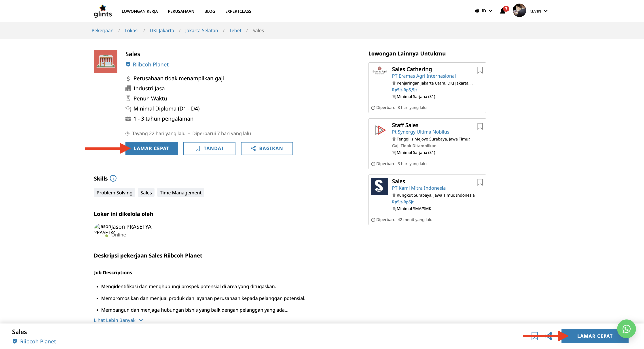The height and width of the screenshot is (349, 644).
Task: Click Jason PRASETYA recruiter name
Action: [131, 227]
